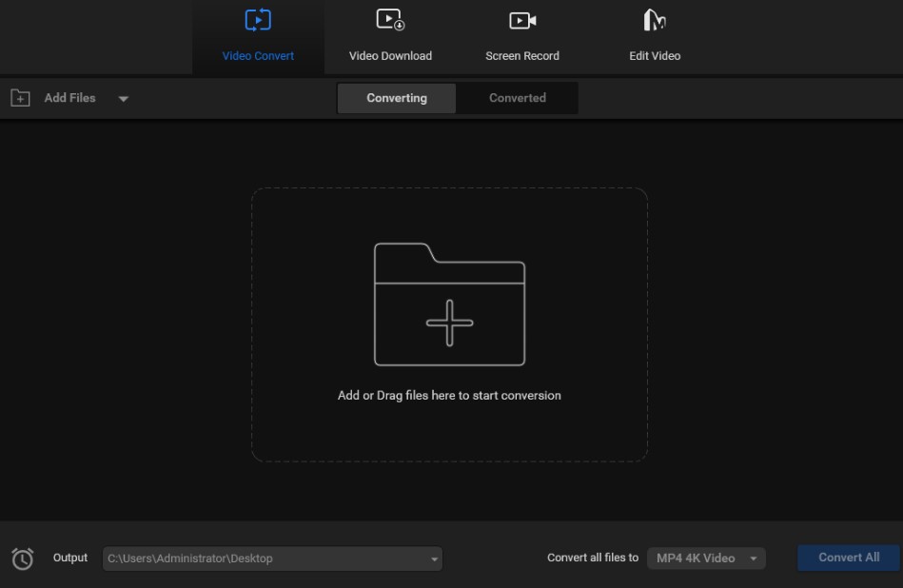Select the Converting tab
This screenshot has height=588, width=903.
(x=397, y=98)
